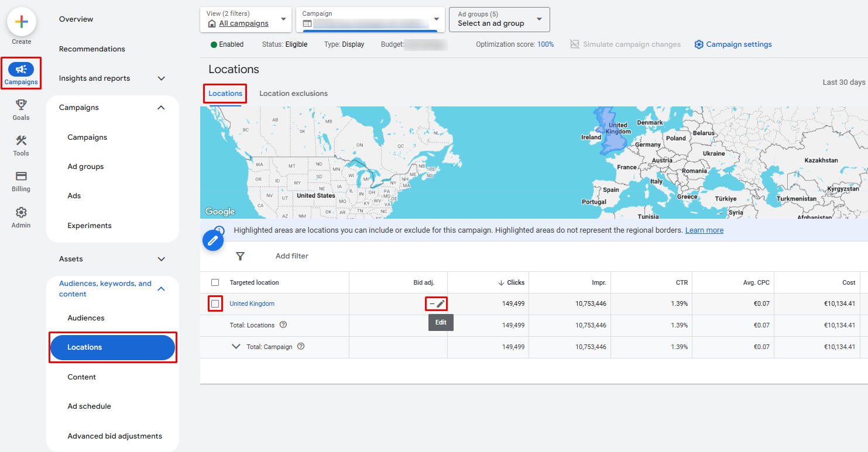Open Billing card icon
Image resolution: width=868 pixels, height=452 pixels.
21,176
